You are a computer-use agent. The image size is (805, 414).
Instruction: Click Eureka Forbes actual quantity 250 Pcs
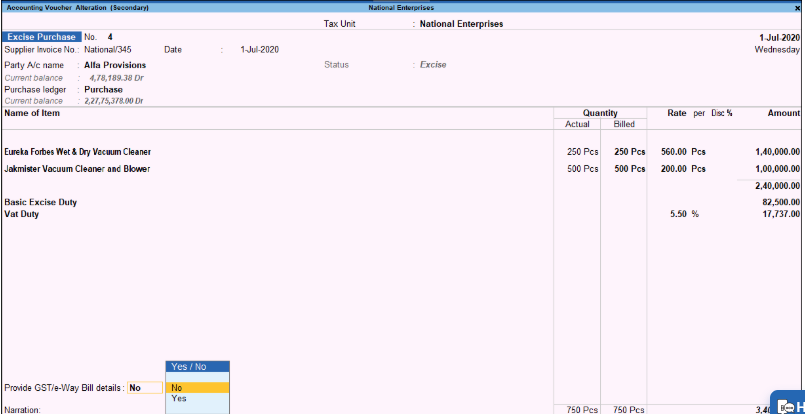(583, 152)
